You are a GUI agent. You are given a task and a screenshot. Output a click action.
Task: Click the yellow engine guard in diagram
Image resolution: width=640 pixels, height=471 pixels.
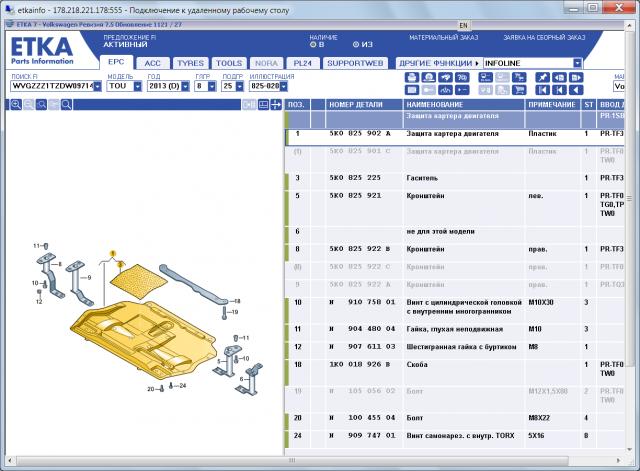tap(143, 339)
